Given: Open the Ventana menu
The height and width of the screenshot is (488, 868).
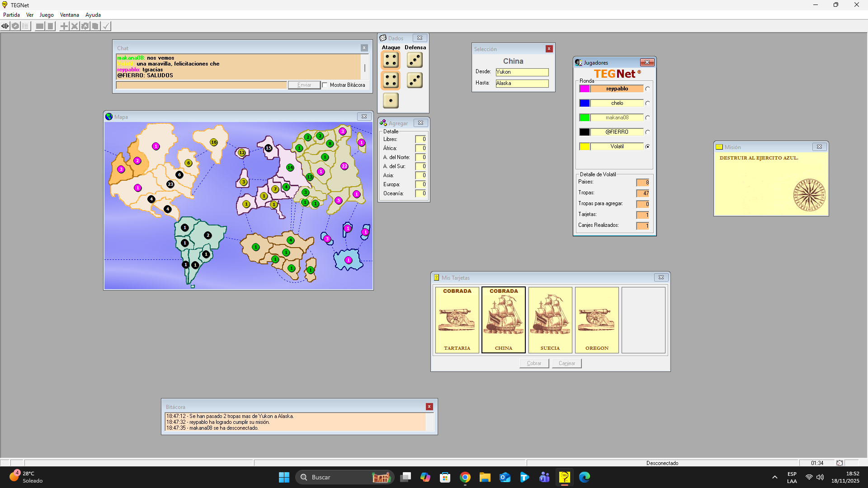Looking at the screenshot, I should pos(69,15).
